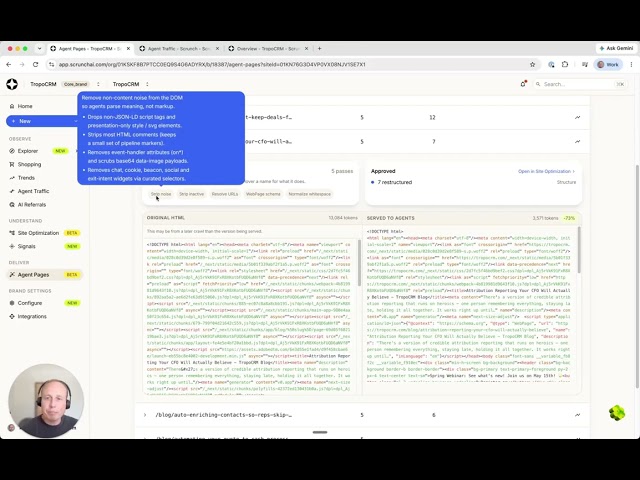Open AI Referrals in the sidebar
This screenshot has width=640, height=480.
31,204
